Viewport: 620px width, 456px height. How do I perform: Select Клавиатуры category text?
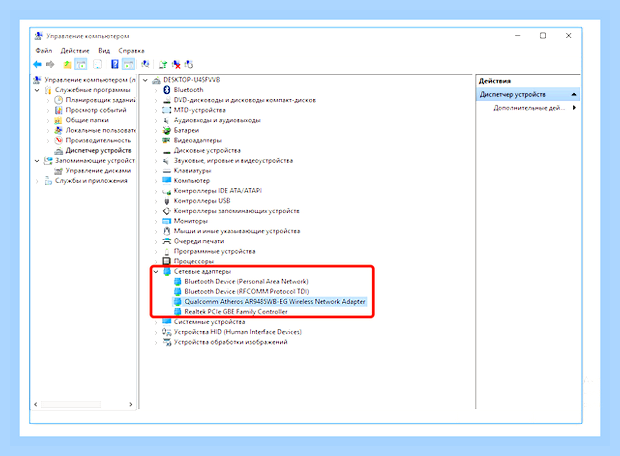click(192, 170)
